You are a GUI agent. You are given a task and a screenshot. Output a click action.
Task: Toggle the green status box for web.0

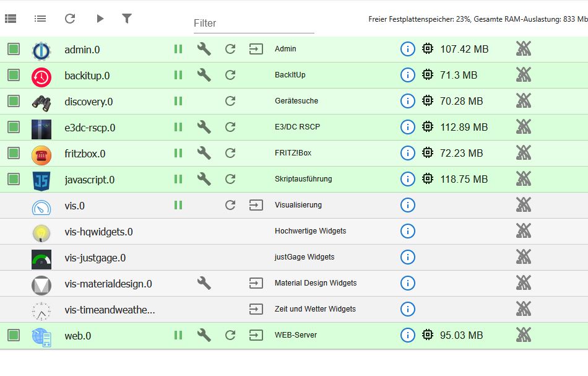[14, 335]
